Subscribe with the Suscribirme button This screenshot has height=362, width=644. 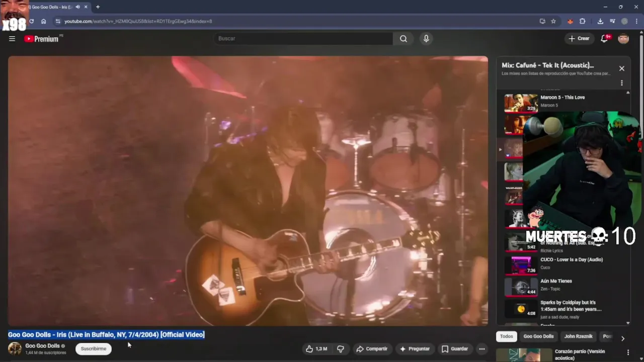[x=94, y=349]
